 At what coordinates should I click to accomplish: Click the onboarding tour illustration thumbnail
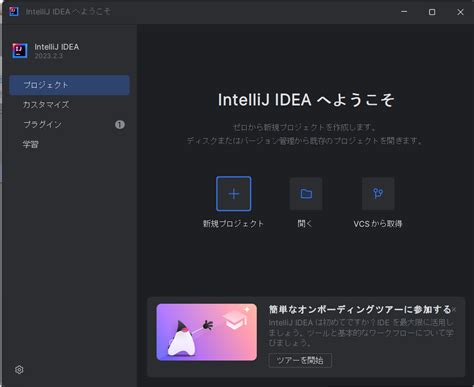tap(207, 332)
